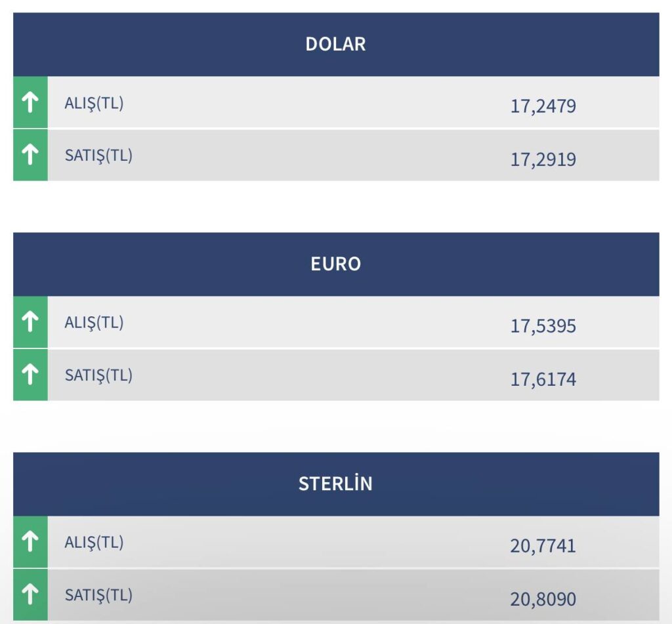This screenshot has height=624, width=672.
Task: Select the STERLİN header bar
Action: tap(336, 484)
